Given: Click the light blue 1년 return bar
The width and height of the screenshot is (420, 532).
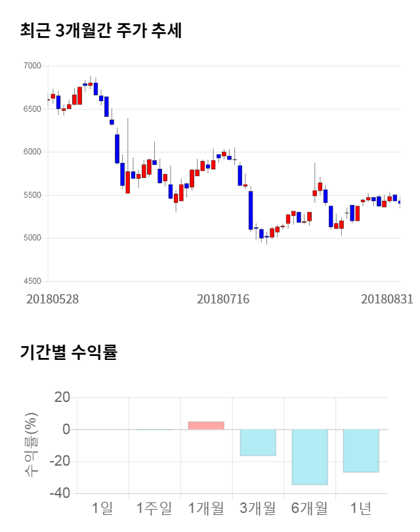Looking at the screenshot, I should coord(361,451).
